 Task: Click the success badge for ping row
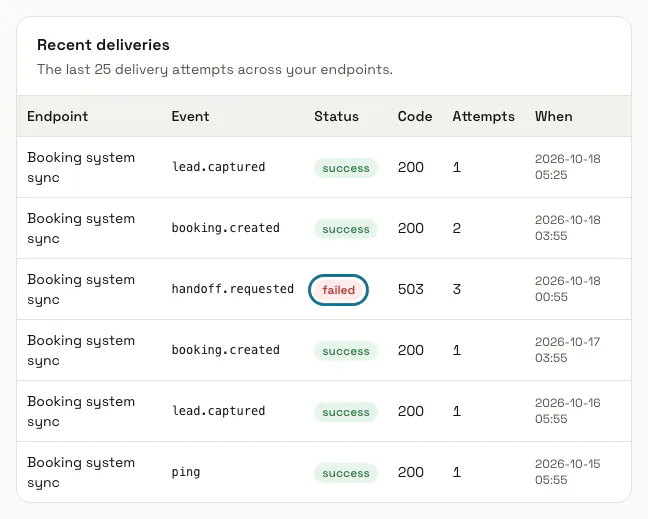coord(346,473)
